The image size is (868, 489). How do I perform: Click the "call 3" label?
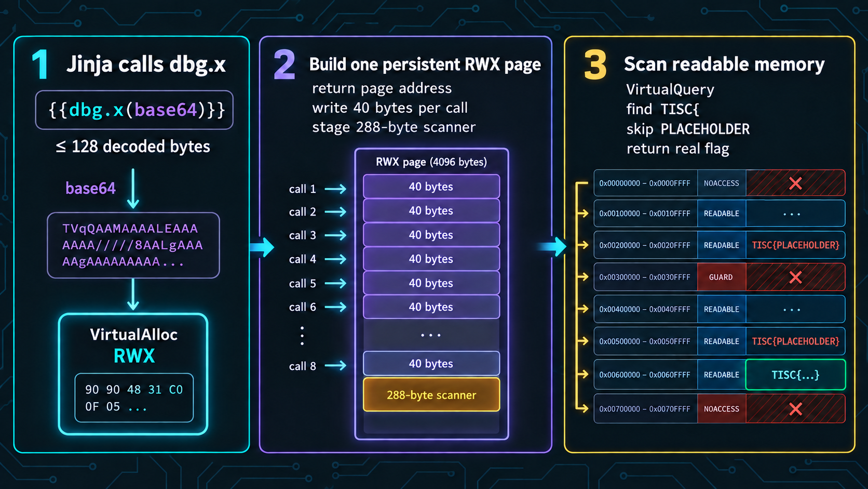point(302,235)
